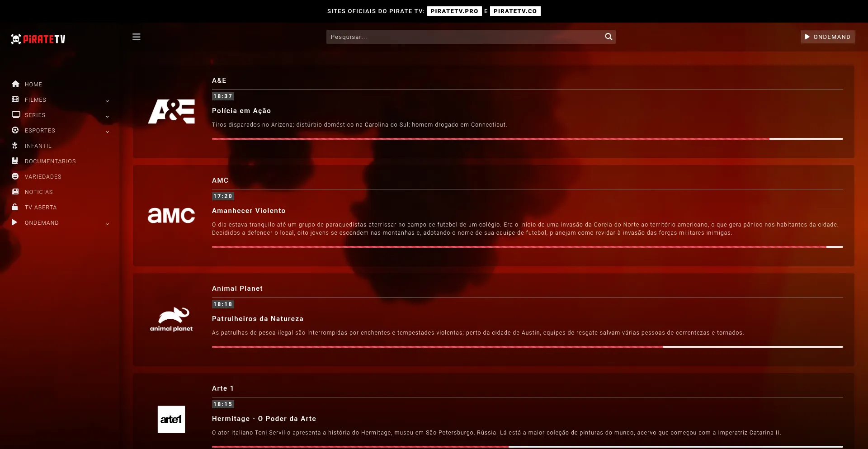
Task: Open the AMC channel title
Action: pos(220,180)
